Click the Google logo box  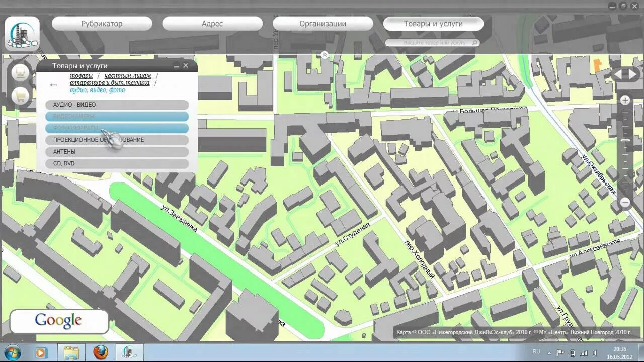58,321
